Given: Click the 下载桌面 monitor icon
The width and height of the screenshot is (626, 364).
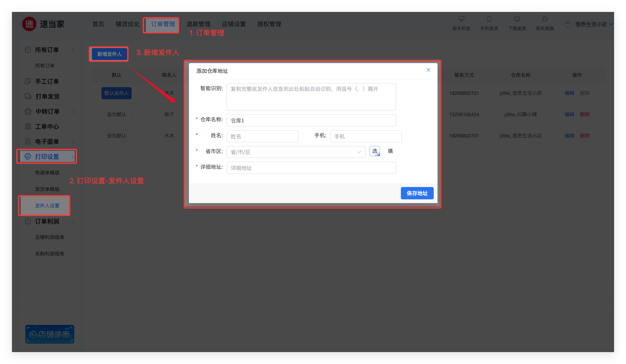Looking at the screenshot, I should pyautogui.click(x=517, y=19).
